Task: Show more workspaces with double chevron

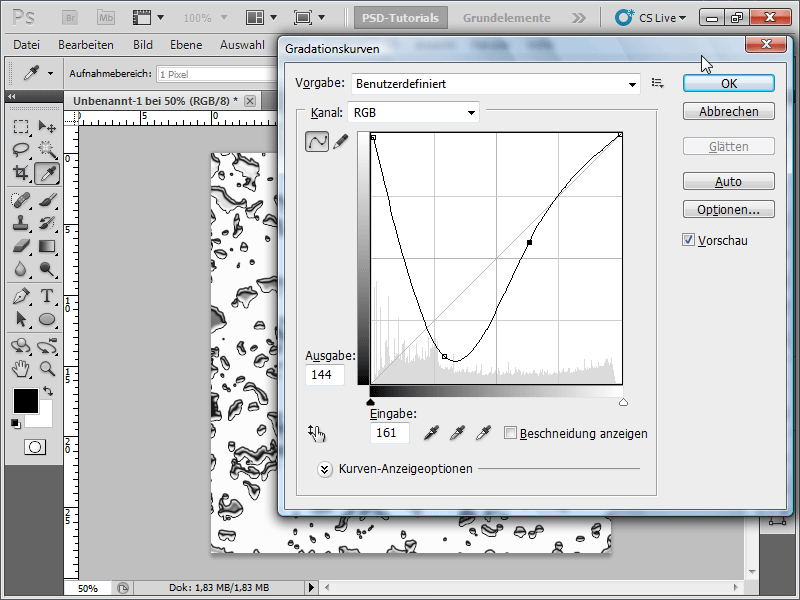Action: pyautogui.click(x=579, y=18)
